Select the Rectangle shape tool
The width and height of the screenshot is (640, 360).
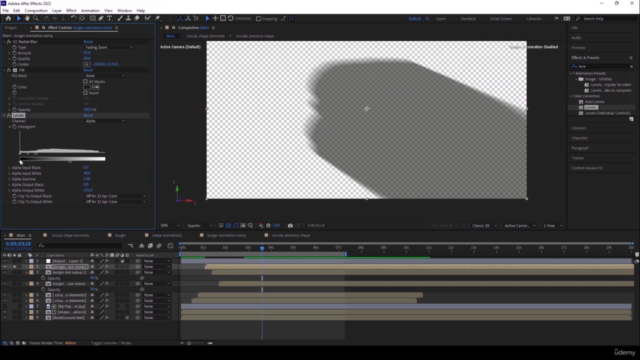coord(93,18)
